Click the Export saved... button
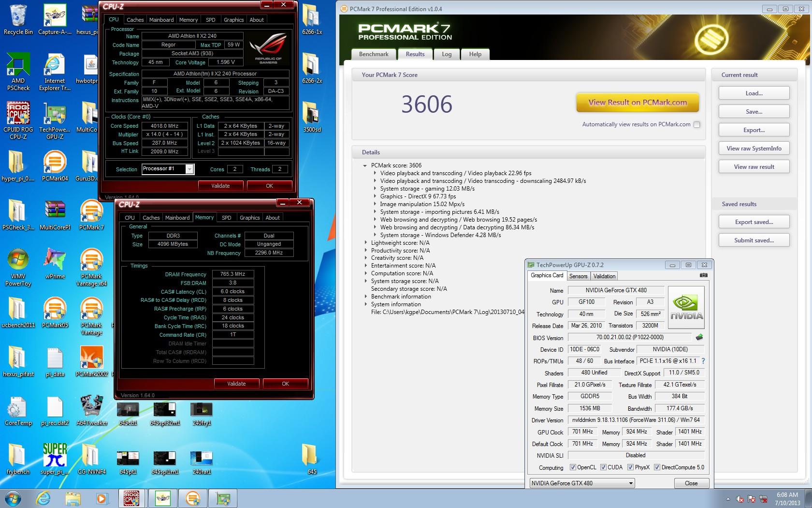 754,222
